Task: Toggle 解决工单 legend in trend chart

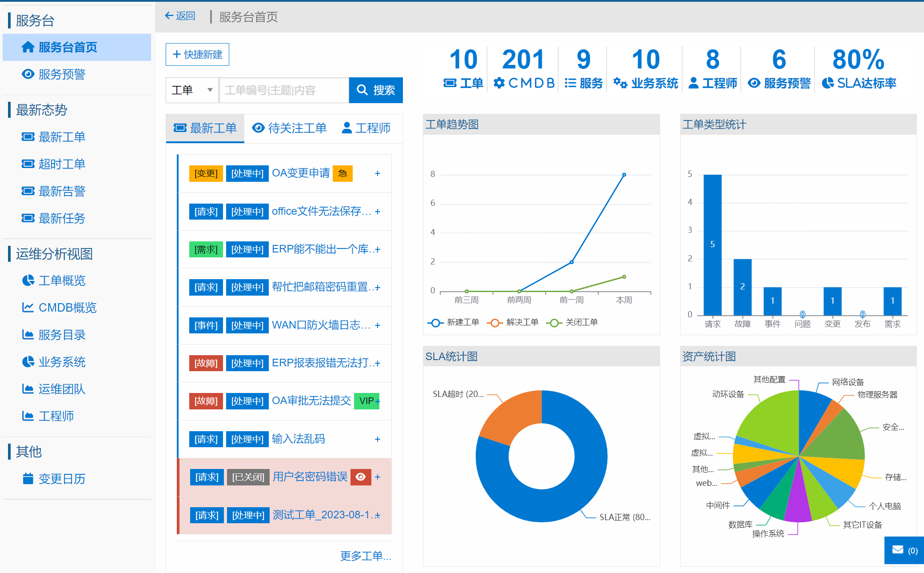Action: tap(513, 322)
